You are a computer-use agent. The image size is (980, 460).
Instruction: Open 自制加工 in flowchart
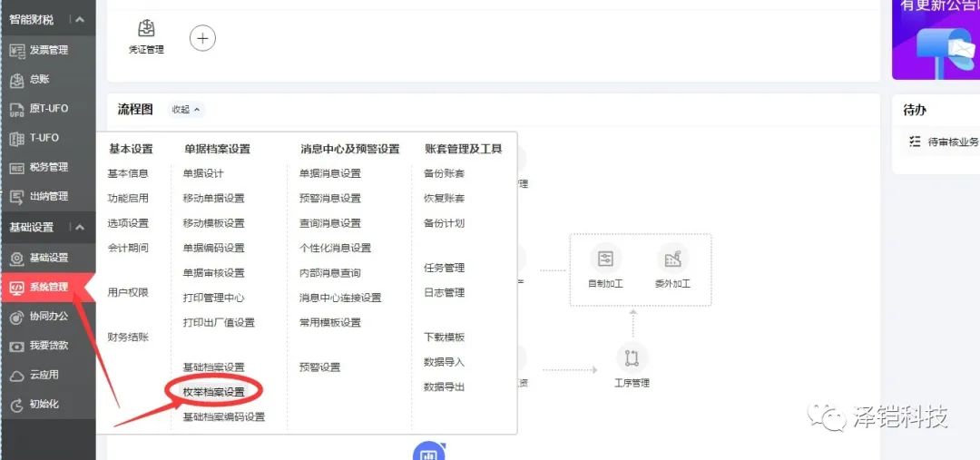[x=605, y=268]
